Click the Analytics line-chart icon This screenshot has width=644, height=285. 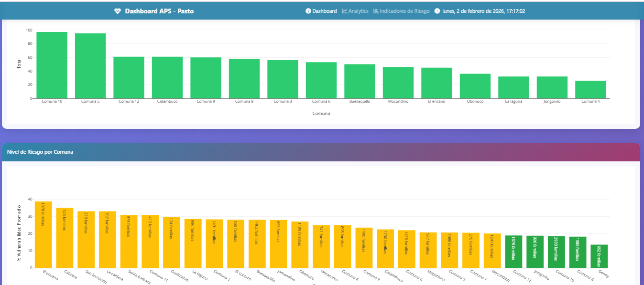[344, 11]
